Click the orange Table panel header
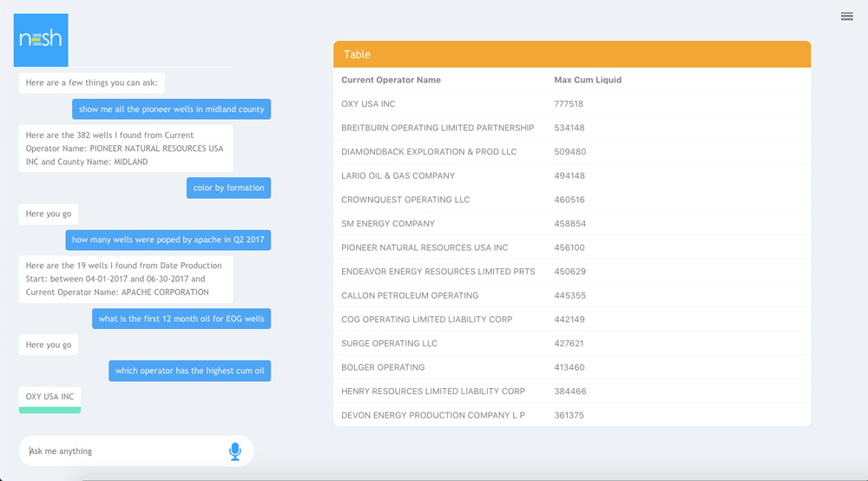This screenshot has height=481, width=868. click(572, 54)
